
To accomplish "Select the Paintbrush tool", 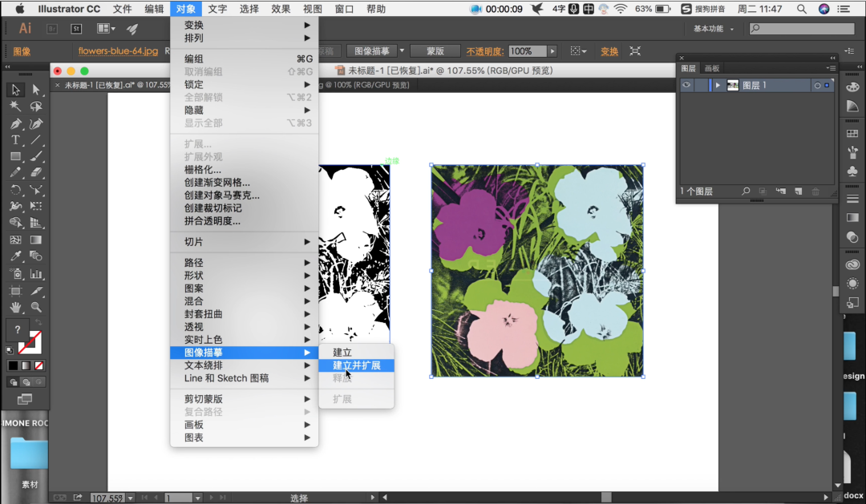I will coord(36,156).
